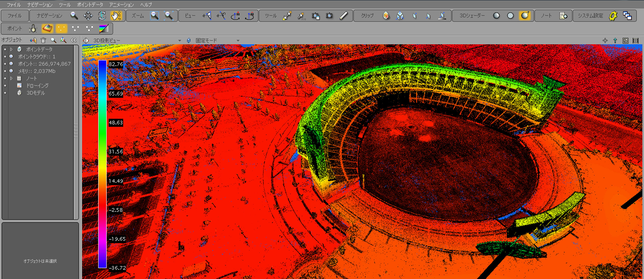Toggle the highlighted sphere-with-light shader
This screenshot has height=279, width=644.
tap(525, 16)
